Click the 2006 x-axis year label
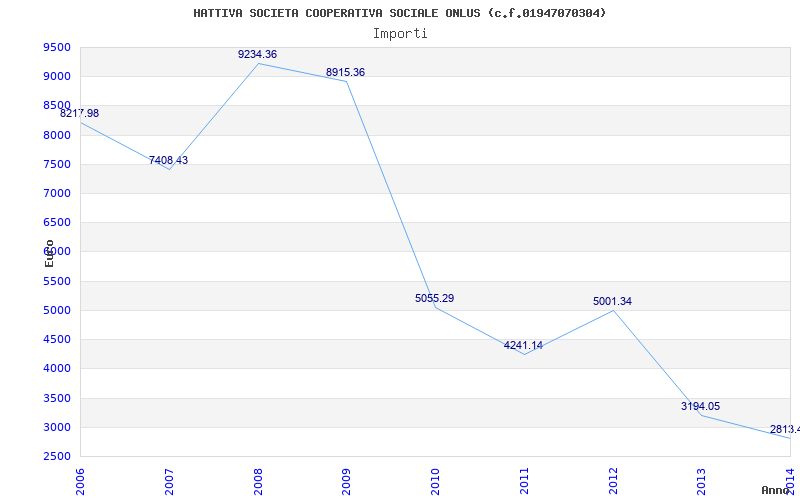Screen dimensions: 800x500 (x=81, y=482)
